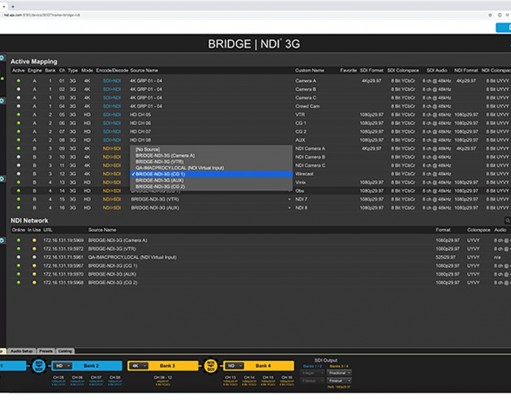This screenshot has height=400, width=511.
Task: Edit custom name Crowd Cam
Action: 307,106
